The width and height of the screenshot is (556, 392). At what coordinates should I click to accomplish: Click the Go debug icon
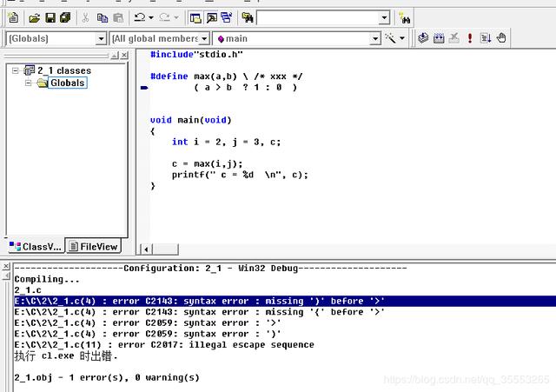pyautogui.click(x=486, y=38)
